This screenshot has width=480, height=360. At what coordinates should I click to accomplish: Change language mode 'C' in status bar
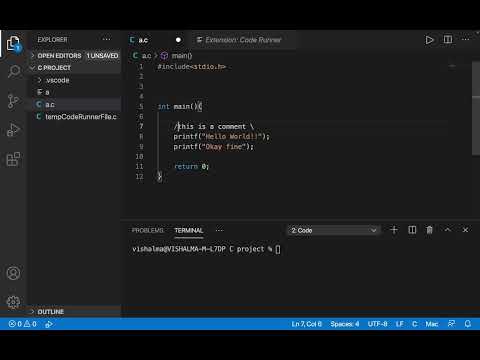pyautogui.click(x=414, y=324)
